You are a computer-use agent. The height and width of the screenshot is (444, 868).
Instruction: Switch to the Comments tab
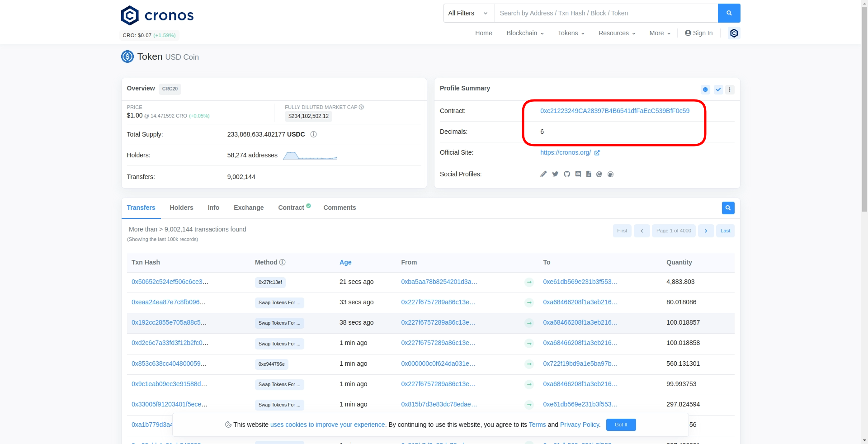click(x=340, y=208)
